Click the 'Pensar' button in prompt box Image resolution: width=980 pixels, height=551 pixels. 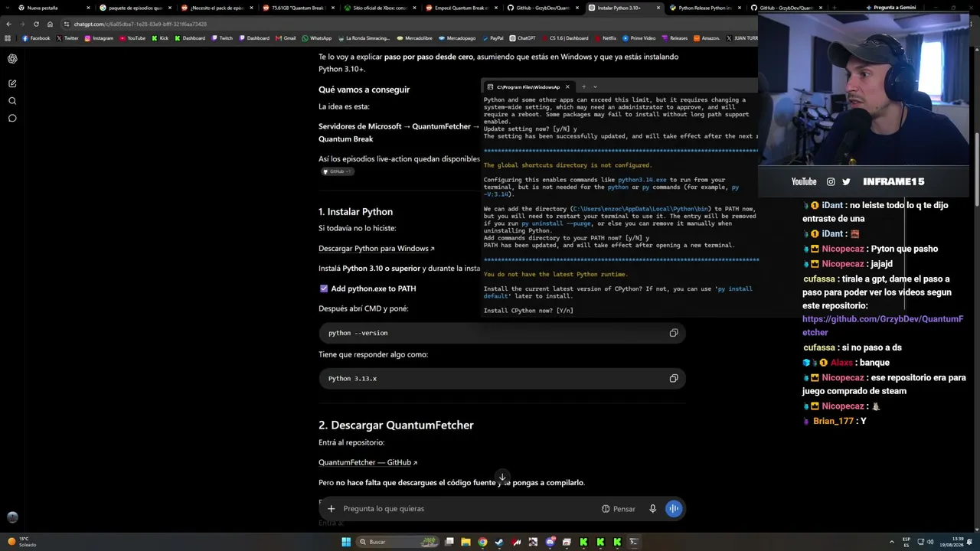[x=619, y=509]
